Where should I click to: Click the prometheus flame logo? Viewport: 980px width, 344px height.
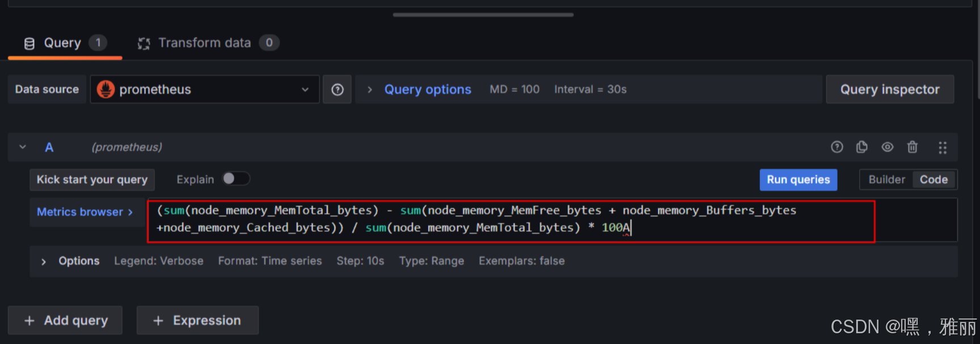[x=106, y=89]
